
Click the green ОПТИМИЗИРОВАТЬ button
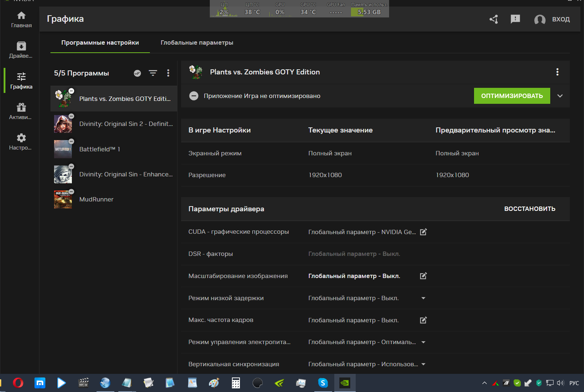pyautogui.click(x=512, y=96)
